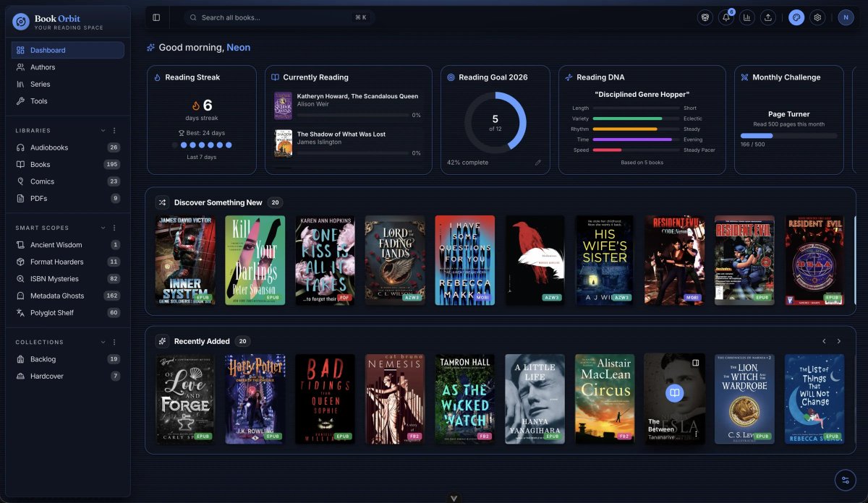Image resolution: width=868 pixels, height=503 pixels.
Task: Open The Lion, the Witch and the Wardrobe
Action: 744,399
